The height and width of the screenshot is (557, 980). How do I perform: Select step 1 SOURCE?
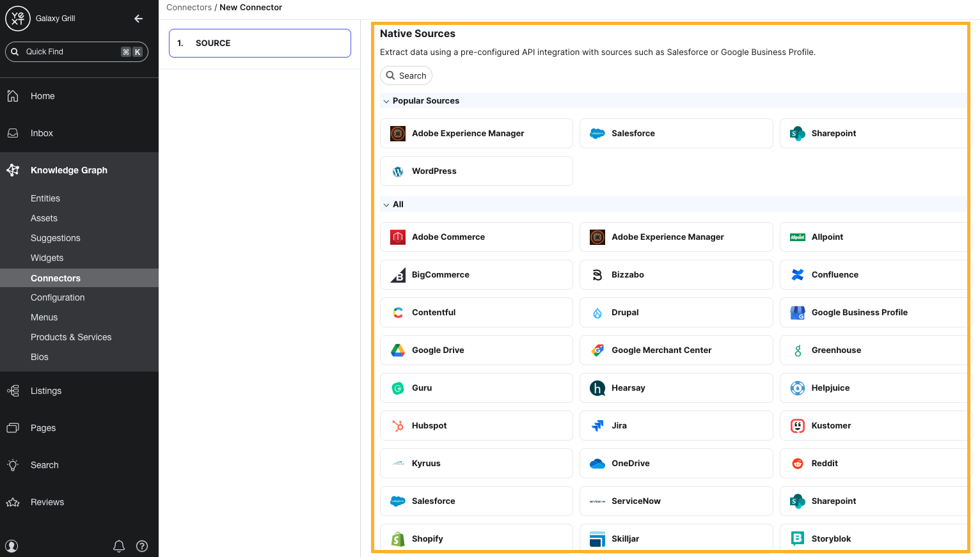coord(260,43)
